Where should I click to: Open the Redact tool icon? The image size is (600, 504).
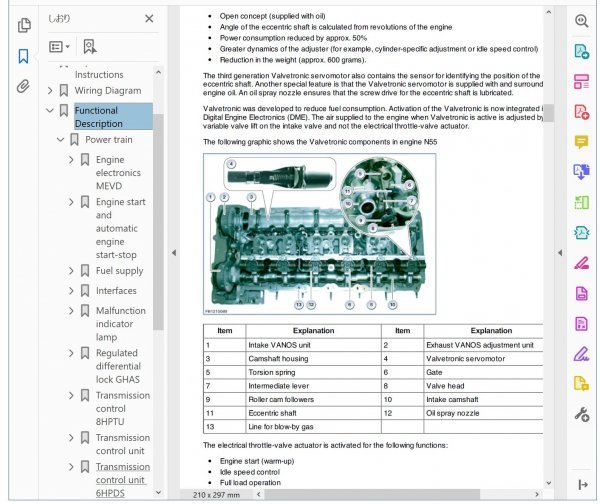pyautogui.click(x=582, y=263)
